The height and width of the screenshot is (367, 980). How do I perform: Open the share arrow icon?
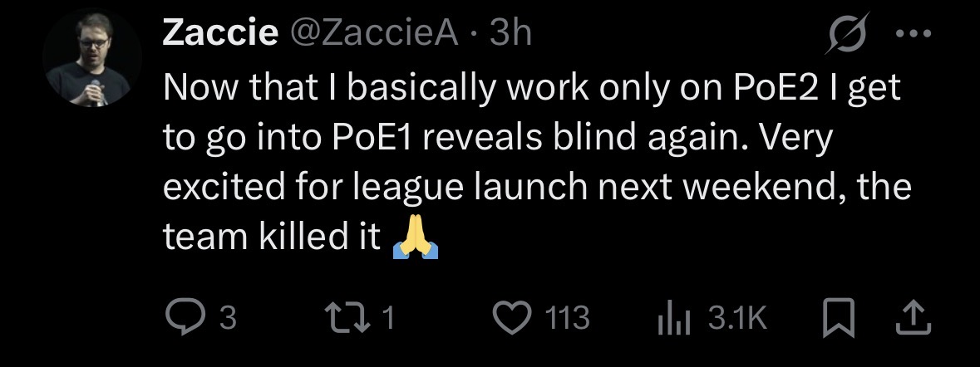pos(914,318)
